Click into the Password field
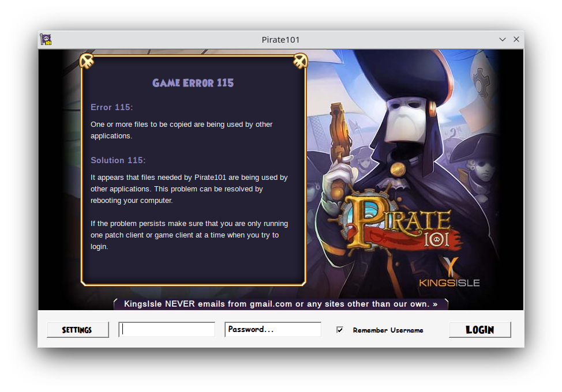 pos(272,330)
